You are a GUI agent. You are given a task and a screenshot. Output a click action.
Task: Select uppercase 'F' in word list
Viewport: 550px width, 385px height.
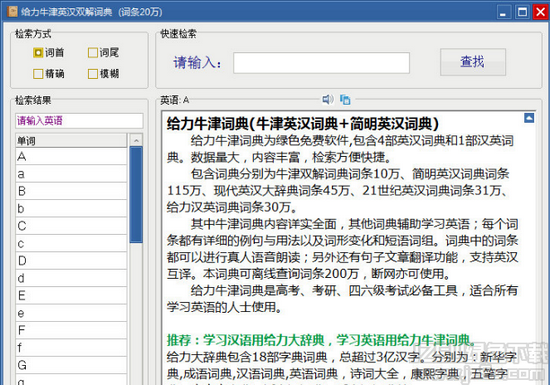click(71, 330)
